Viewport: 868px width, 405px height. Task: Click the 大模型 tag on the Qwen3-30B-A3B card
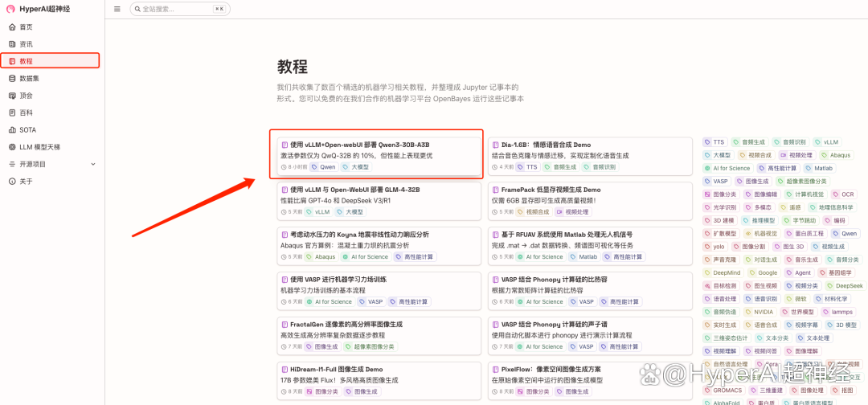coord(356,166)
